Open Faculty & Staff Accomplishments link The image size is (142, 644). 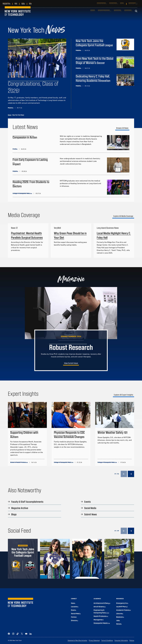[x=27, y=502]
